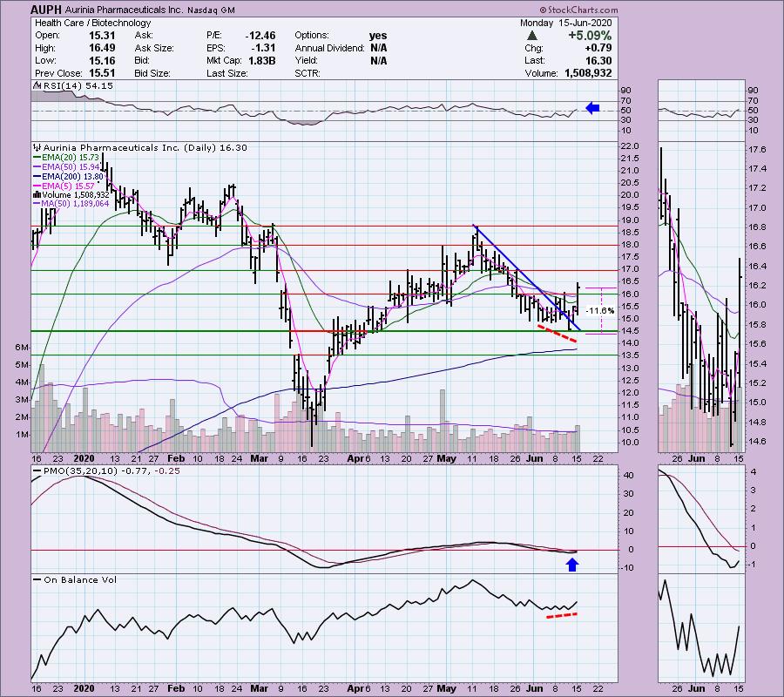The image size is (784, 697).
Task: Click the Prev Close value 15.51
Action: point(103,73)
